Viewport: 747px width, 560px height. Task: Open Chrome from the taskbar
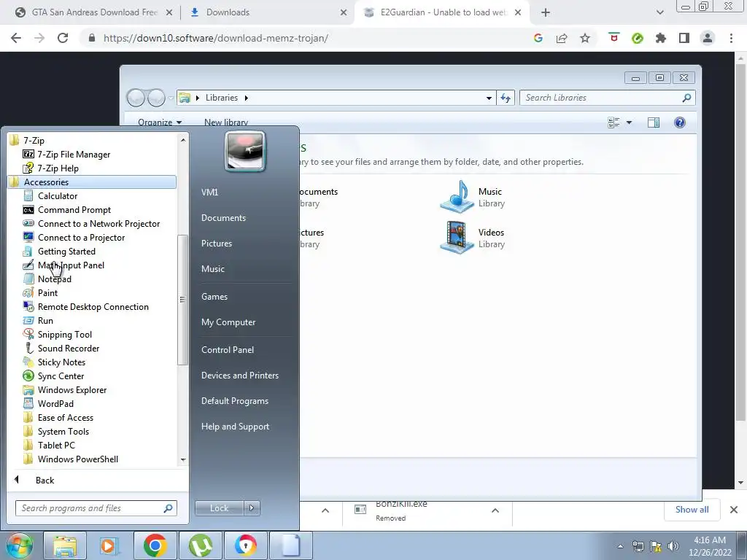155,545
